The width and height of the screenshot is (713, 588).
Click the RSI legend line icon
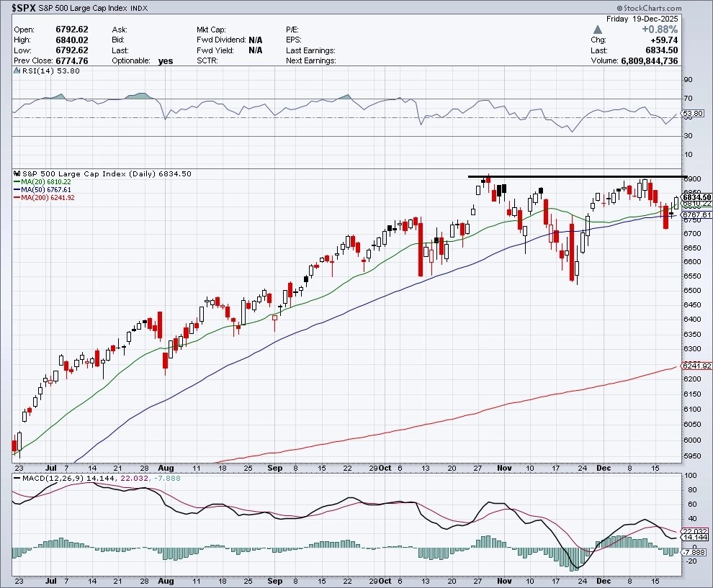click(17, 71)
